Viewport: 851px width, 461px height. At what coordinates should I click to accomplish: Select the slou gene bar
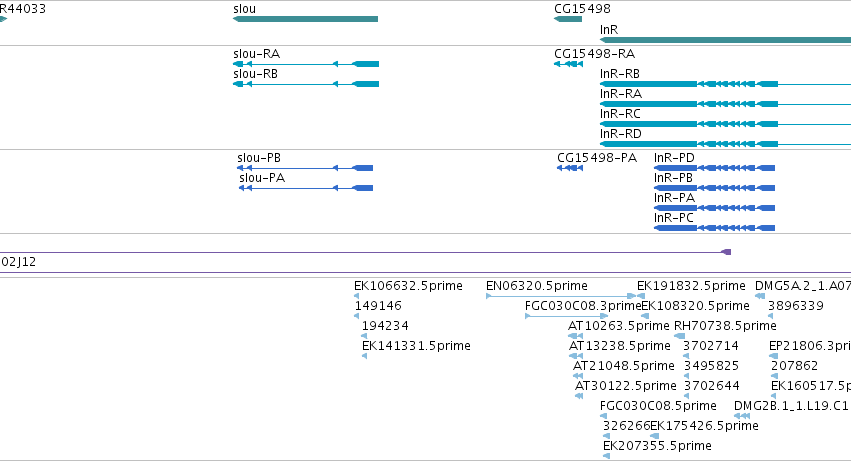[x=306, y=19]
